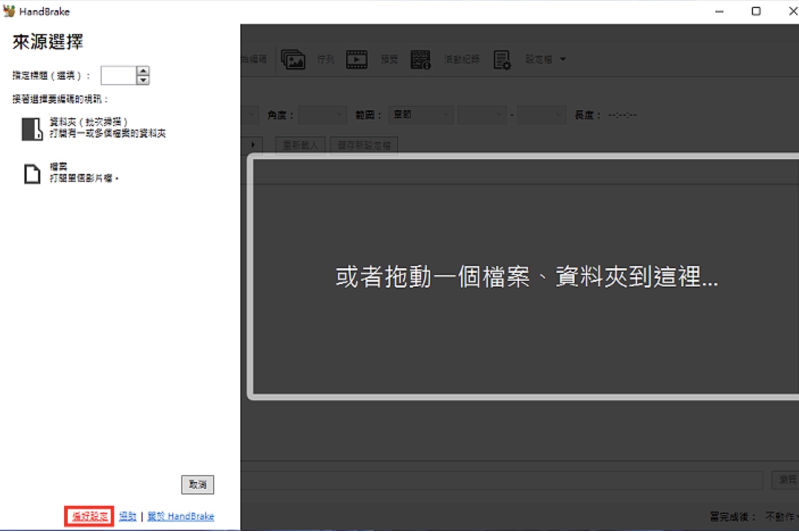Screen dimensions: 799x532
Task: Open the start chapter dropdown after 章節
Action: pyautogui.click(x=482, y=115)
